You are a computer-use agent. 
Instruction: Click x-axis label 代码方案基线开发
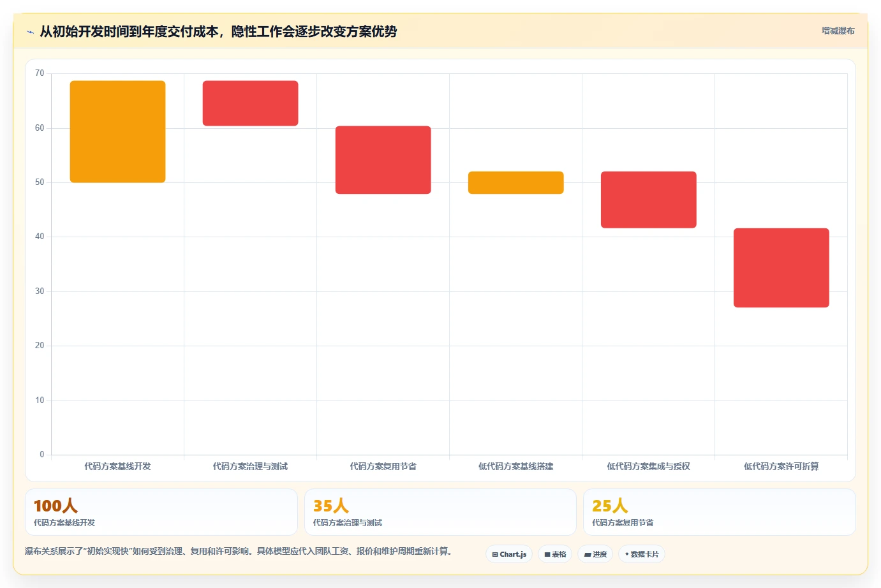pyautogui.click(x=118, y=466)
